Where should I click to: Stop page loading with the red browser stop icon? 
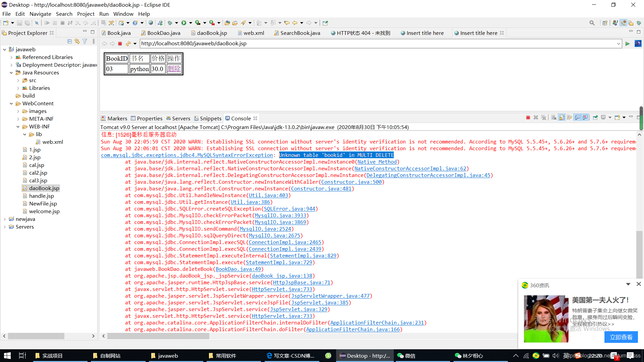click(120, 44)
